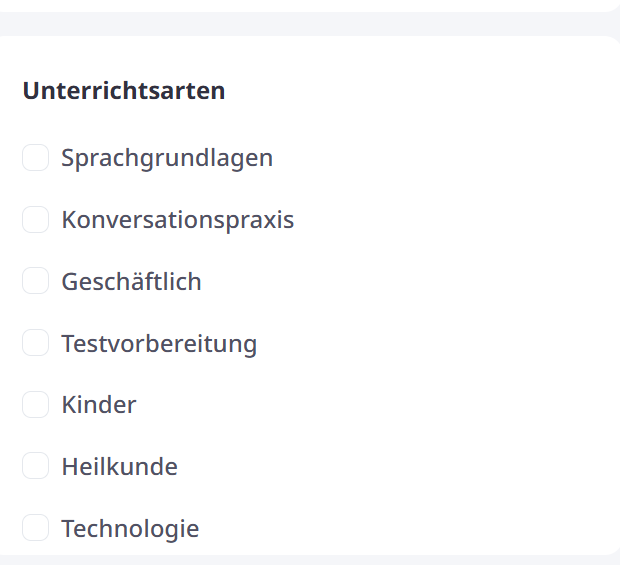Image resolution: width=620 pixels, height=565 pixels.
Task: Check the Geschäftlich checkbox box
Action: 35,282
